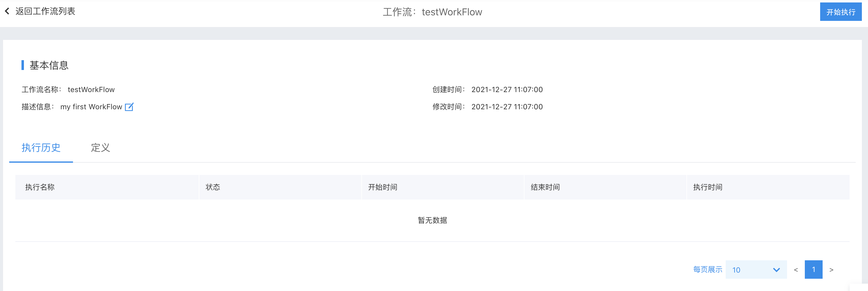The height and width of the screenshot is (291, 868).
Task: Start execution with 开始执行 button
Action: [841, 12]
